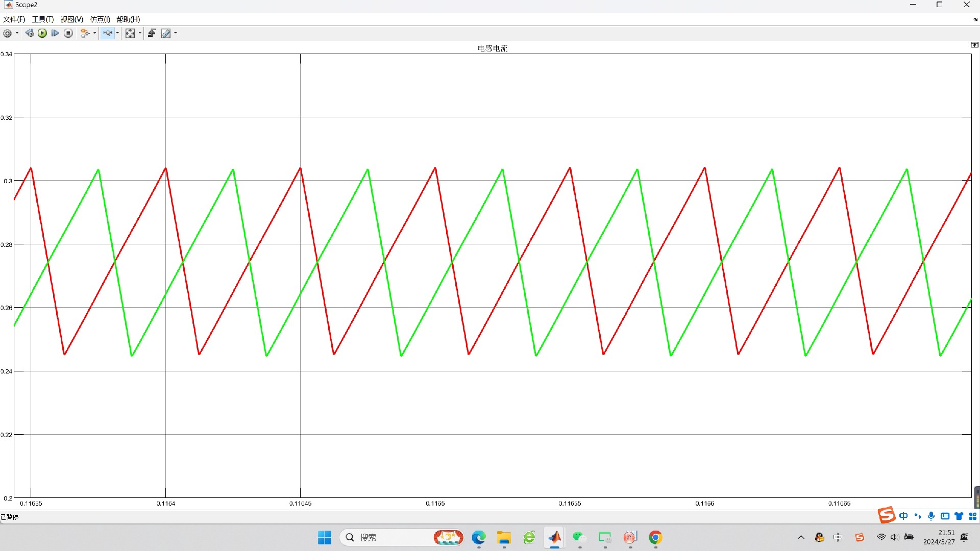Open the 仿真(I) menu

coord(100,19)
